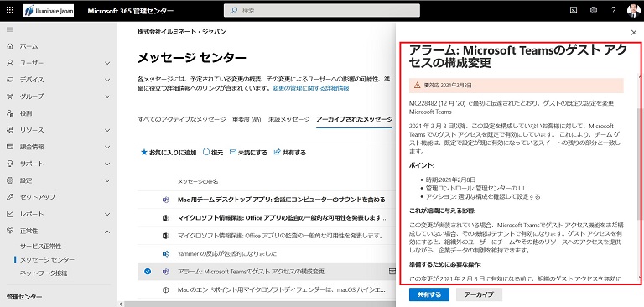Open Macのエンドポイント用マイクロソフトディフェンダー message
Screen dimensions: 644x307
click(x=282, y=289)
